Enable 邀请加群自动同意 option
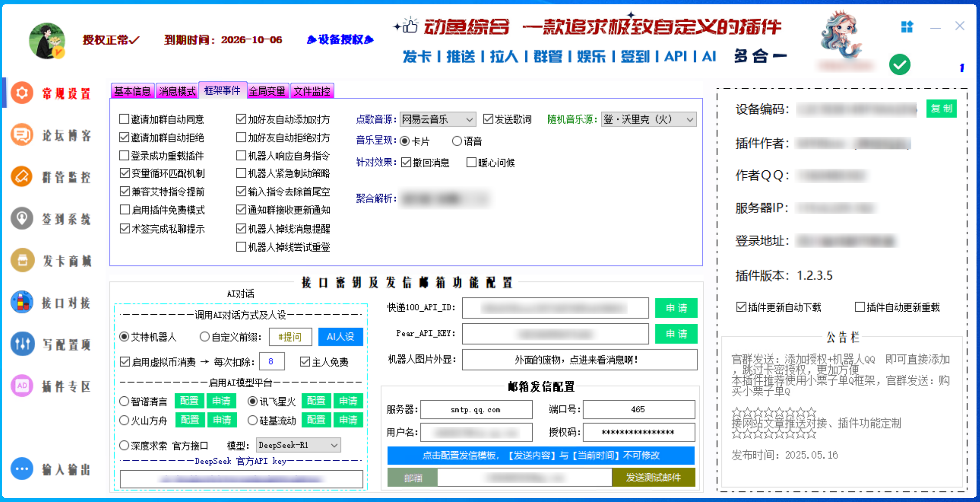This screenshot has width=980, height=502. click(124, 119)
